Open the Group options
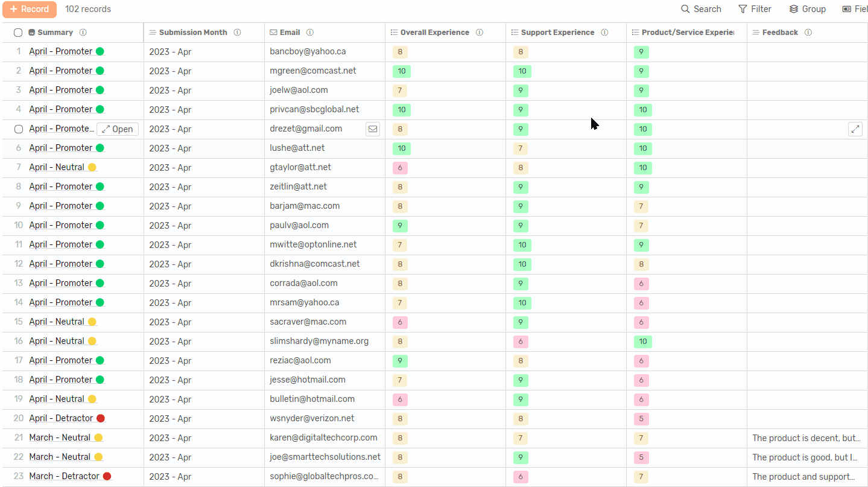This screenshot has height=487, width=868. click(x=807, y=9)
